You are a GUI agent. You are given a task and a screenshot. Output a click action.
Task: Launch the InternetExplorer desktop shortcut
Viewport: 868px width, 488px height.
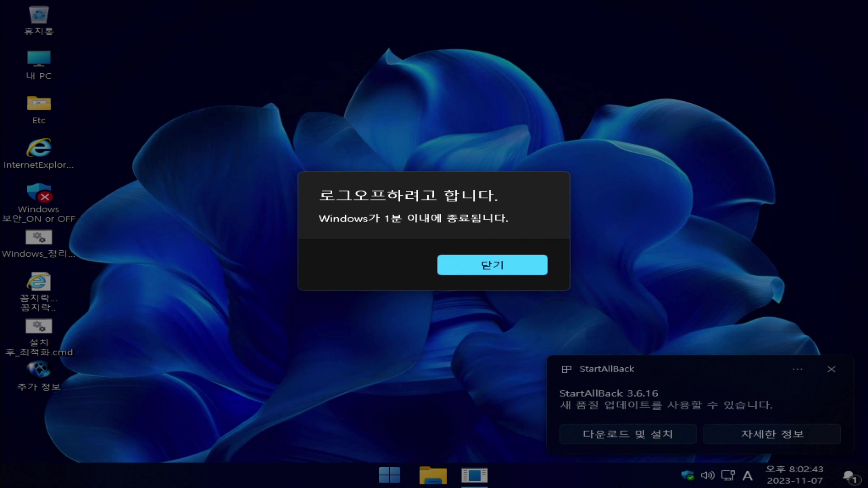[x=39, y=148]
